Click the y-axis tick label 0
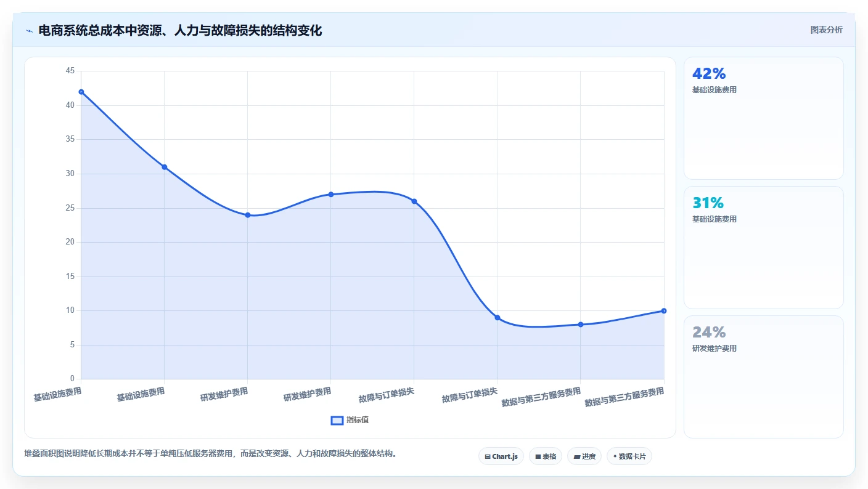The height and width of the screenshot is (489, 868). (x=72, y=379)
